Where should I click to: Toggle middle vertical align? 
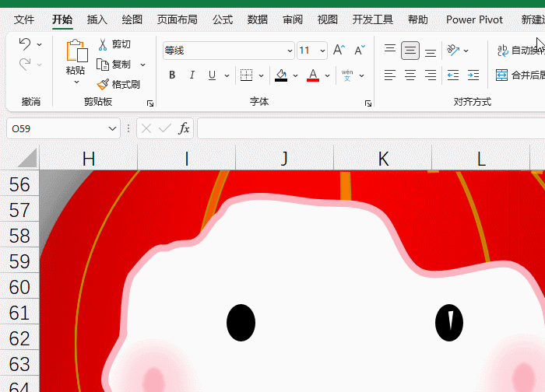coord(410,51)
